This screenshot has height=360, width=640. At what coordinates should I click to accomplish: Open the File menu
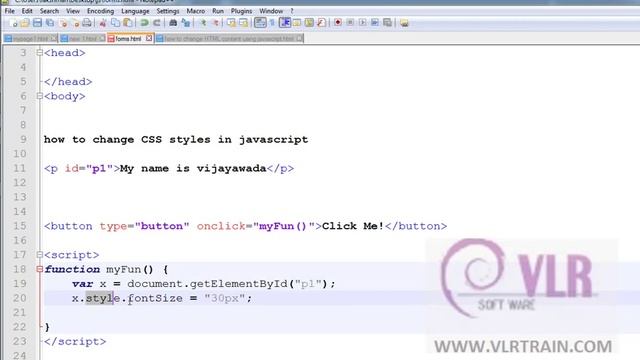tap(10, 11)
